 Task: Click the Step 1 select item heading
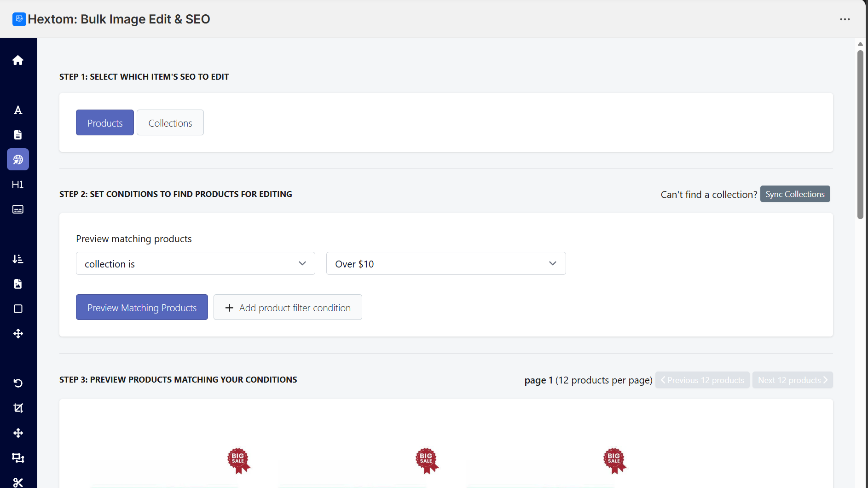pyautogui.click(x=144, y=77)
